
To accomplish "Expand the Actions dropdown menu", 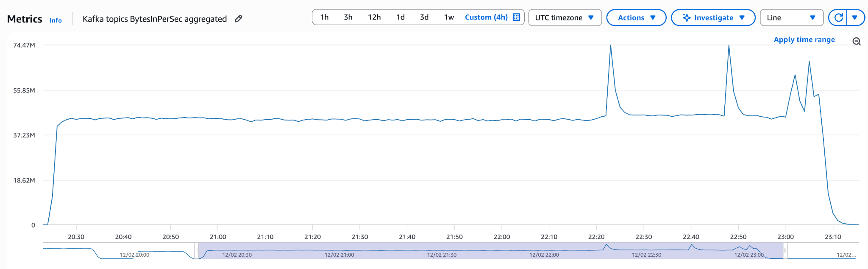I will pos(636,17).
